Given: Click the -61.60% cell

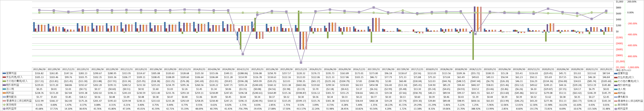Looking at the screenshot, I should (577, 105).
